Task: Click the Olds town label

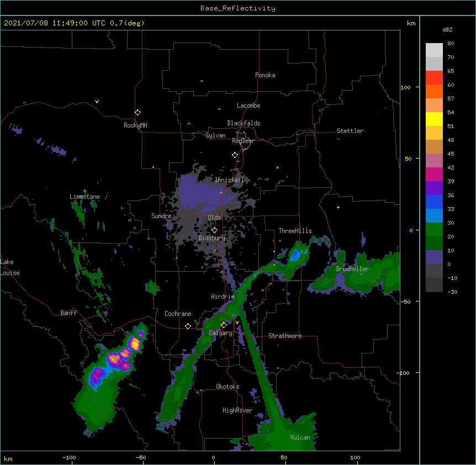Action: pyautogui.click(x=214, y=218)
